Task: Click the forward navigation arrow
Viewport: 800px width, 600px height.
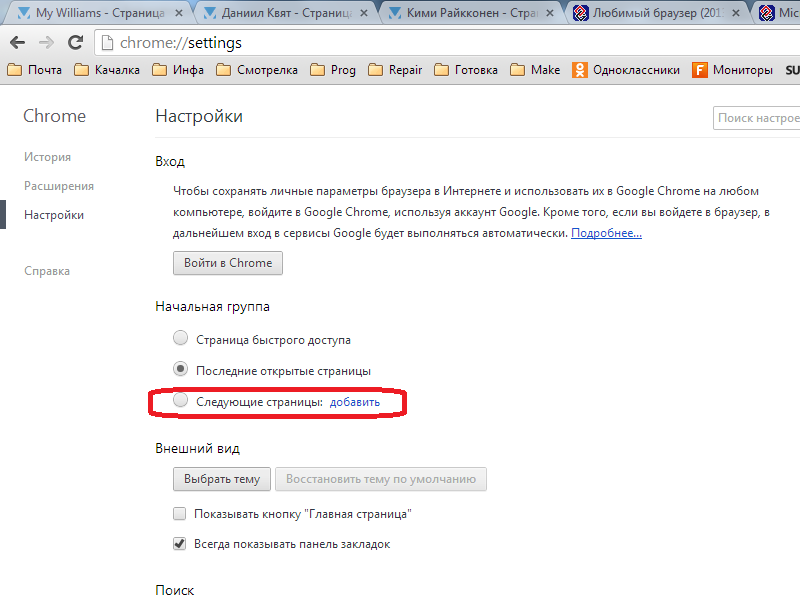Action: click(x=46, y=43)
